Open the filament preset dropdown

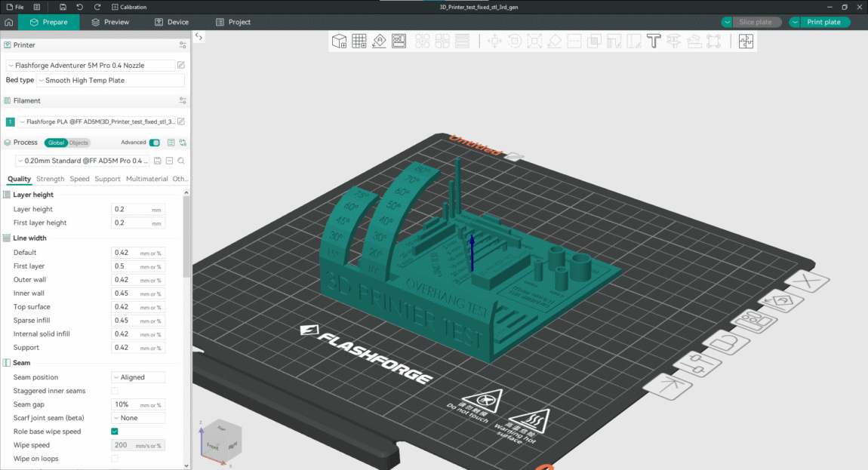tap(97, 121)
